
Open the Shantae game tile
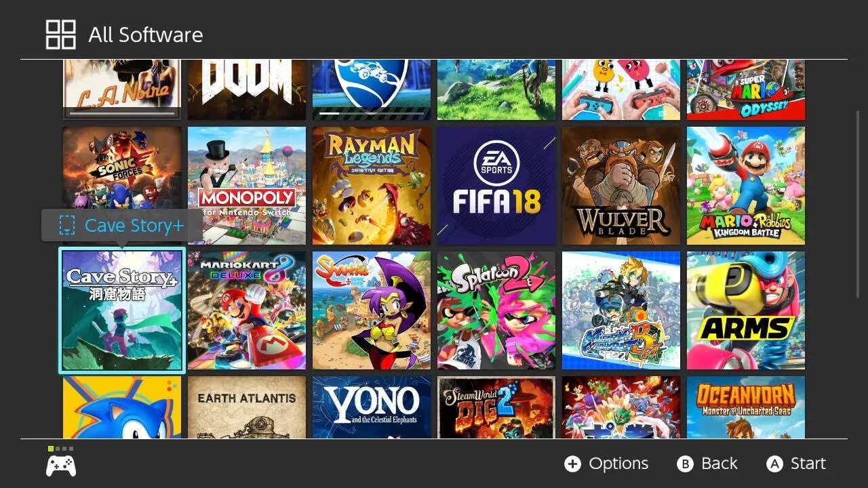(372, 310)
